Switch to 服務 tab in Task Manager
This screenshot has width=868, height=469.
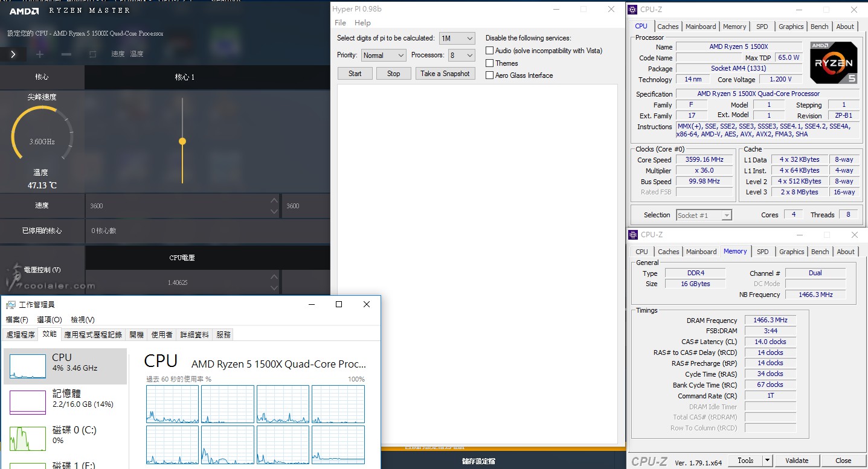click(223, 334)
